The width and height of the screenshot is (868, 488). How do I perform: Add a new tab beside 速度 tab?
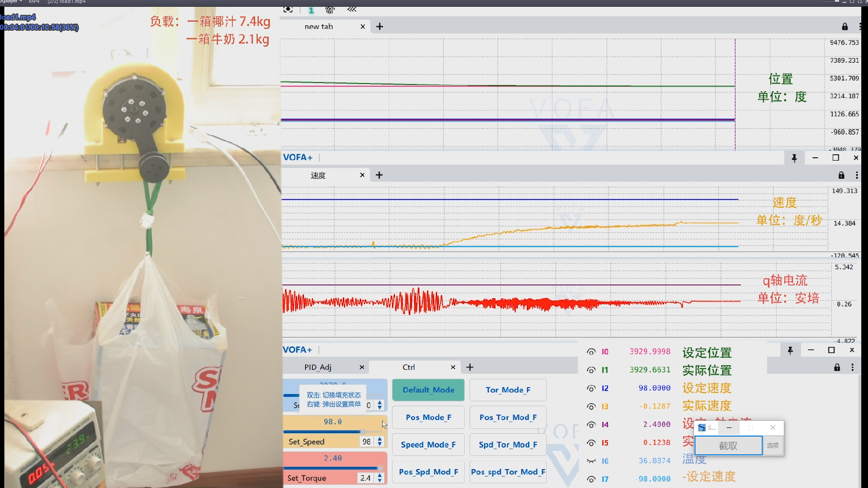pos(379,175)
